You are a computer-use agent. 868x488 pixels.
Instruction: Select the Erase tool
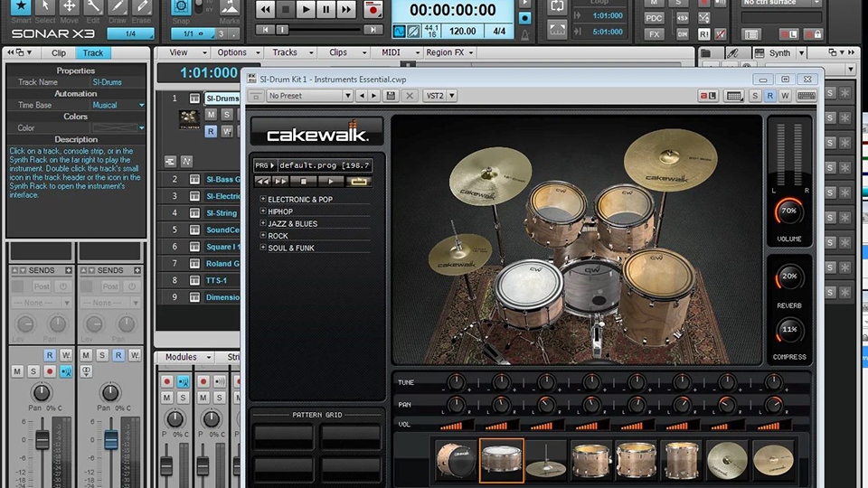point(142,6)
